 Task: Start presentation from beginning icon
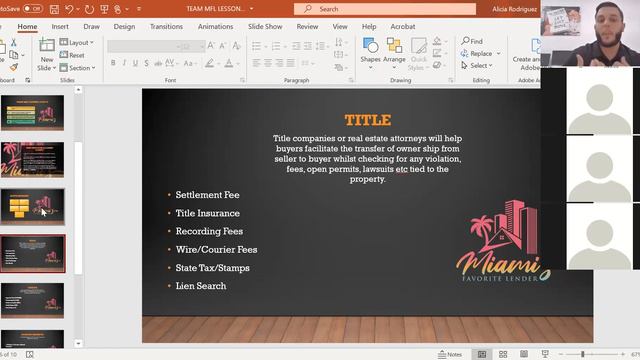pyautogui.click(x=104, y=9)
